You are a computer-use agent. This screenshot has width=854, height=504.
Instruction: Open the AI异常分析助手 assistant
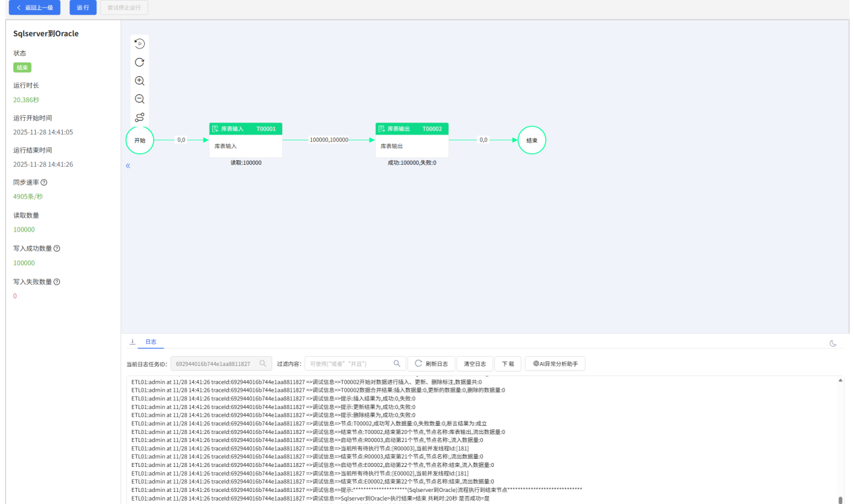pyautogui.click(x=554, y=363)
